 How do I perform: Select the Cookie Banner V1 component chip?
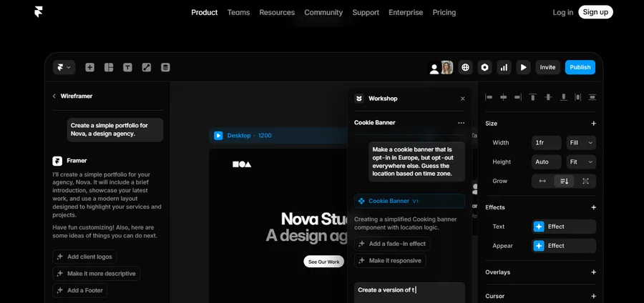coord(409,201)
